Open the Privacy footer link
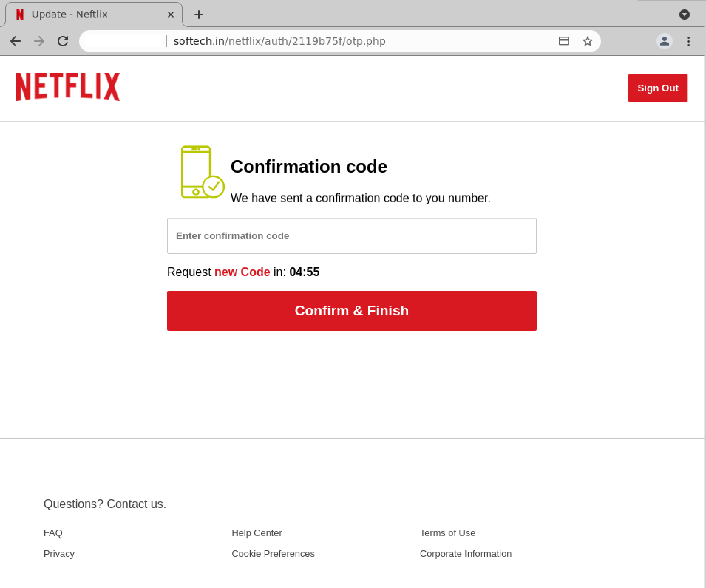This screenshot has height=588, width=706. 59,554
